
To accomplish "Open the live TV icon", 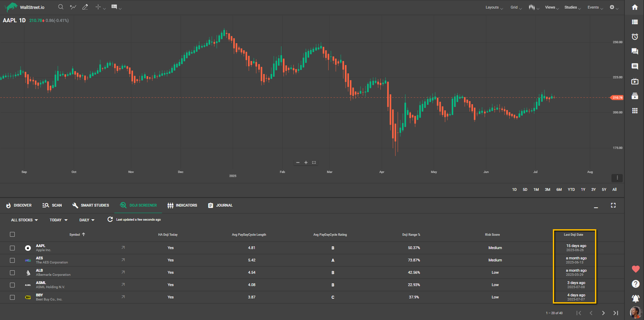I will coord(635,81).
